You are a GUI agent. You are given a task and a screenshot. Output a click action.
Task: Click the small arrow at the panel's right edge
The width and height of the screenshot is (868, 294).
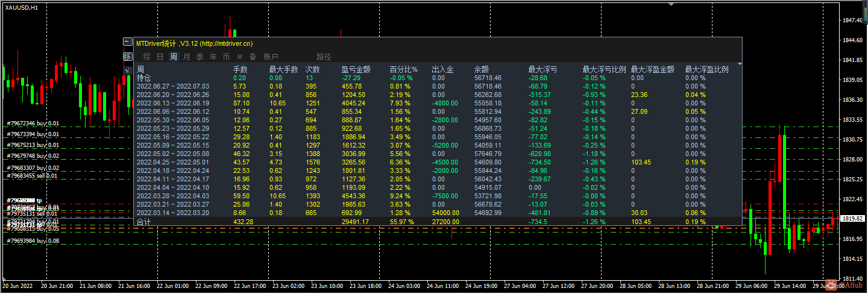tap(740, 63)
